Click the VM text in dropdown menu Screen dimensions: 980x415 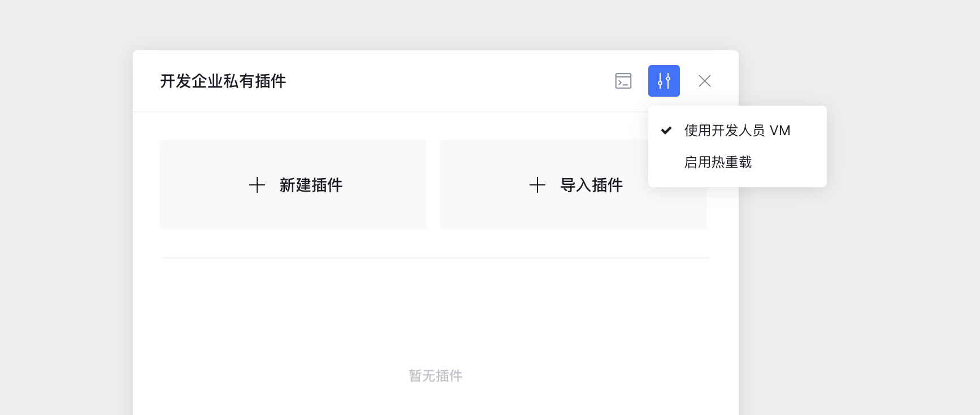coord(780,131)
